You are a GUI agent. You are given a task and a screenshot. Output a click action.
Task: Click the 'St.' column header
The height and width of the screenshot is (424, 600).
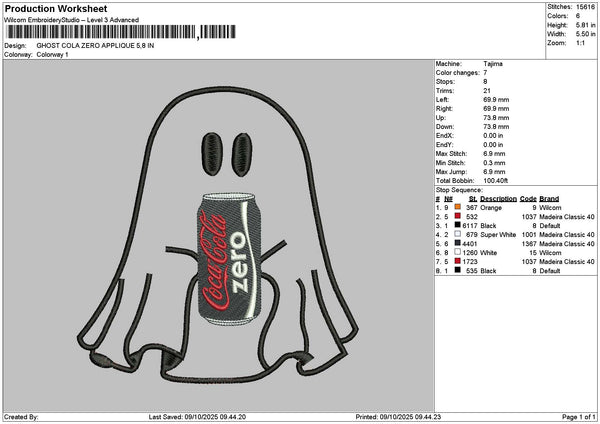click(473, 199)
